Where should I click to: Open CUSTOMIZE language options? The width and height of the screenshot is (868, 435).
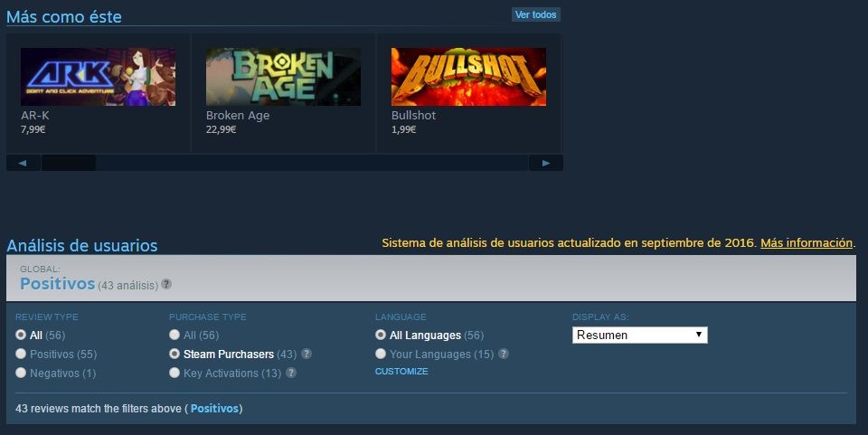coord(401,372)
